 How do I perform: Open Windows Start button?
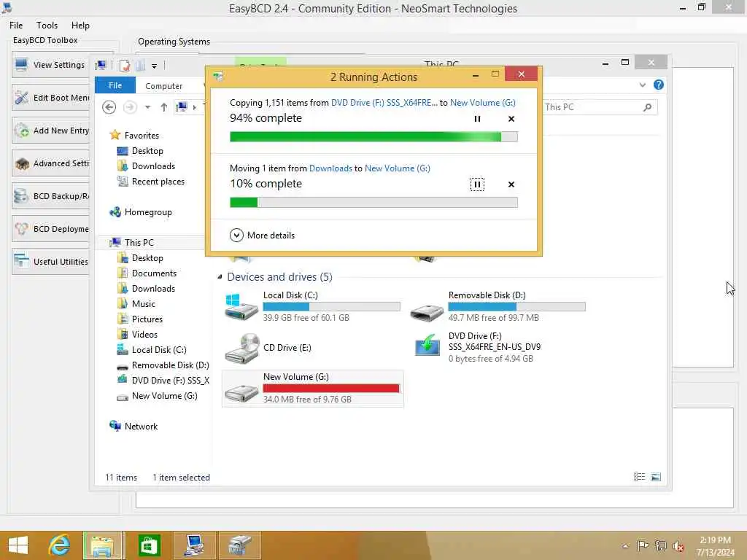(18, 545)
